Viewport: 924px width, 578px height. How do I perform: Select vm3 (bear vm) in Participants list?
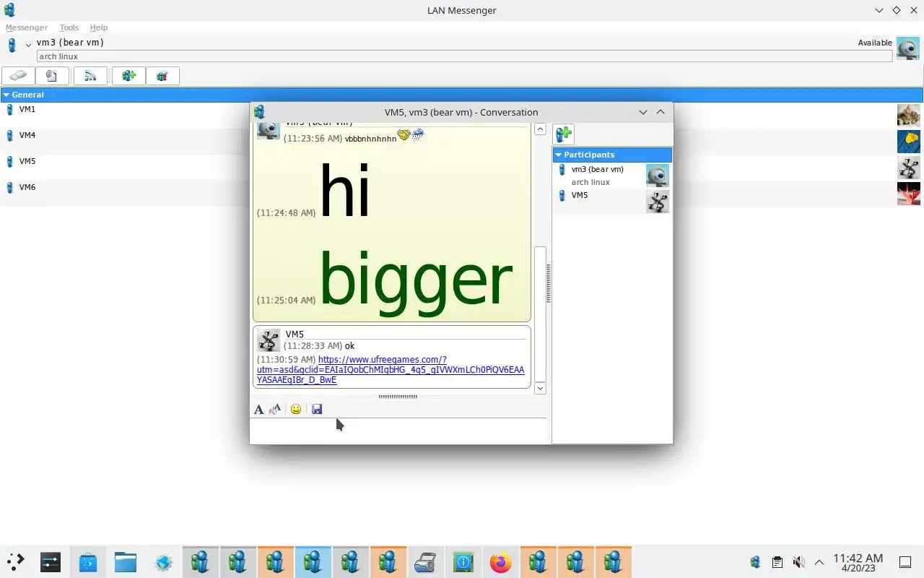(x=612, y=176)
